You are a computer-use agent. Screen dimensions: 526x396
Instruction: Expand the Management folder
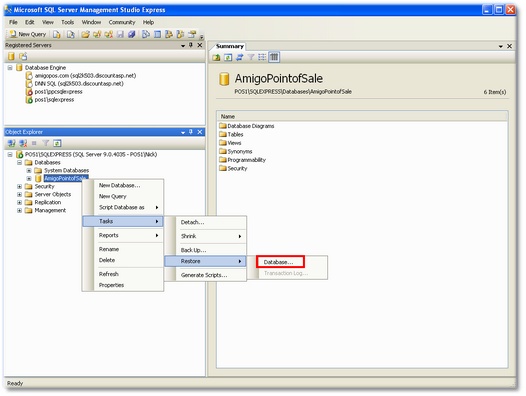point(19,210)
